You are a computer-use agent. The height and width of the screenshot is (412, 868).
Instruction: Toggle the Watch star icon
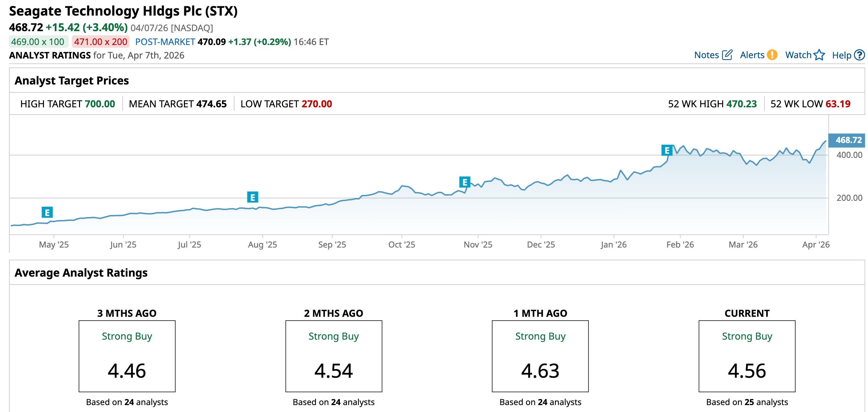click(x=819, y=55)
